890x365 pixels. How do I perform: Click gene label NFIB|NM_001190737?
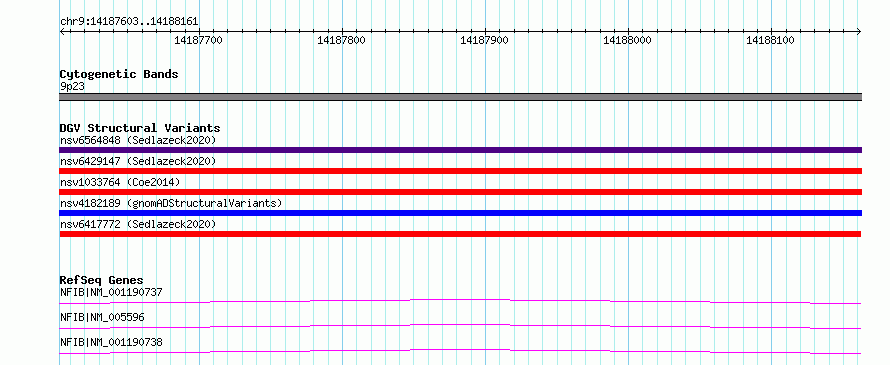click(111, 292)
